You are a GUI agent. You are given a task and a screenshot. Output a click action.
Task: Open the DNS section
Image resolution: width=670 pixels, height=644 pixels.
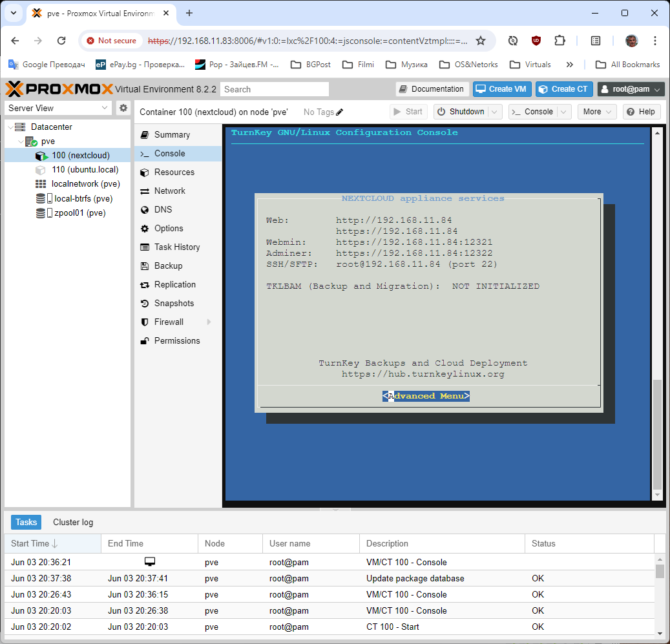(178, 210)
